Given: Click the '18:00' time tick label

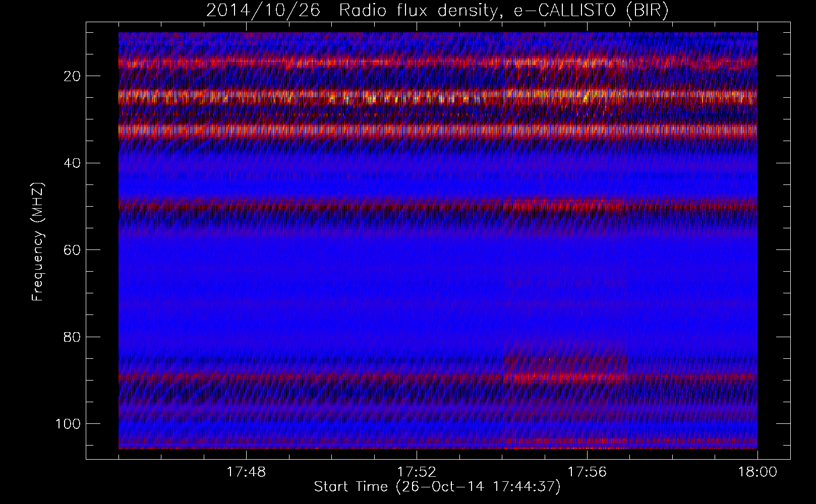Looking at the screenshot, I should 757,472.
